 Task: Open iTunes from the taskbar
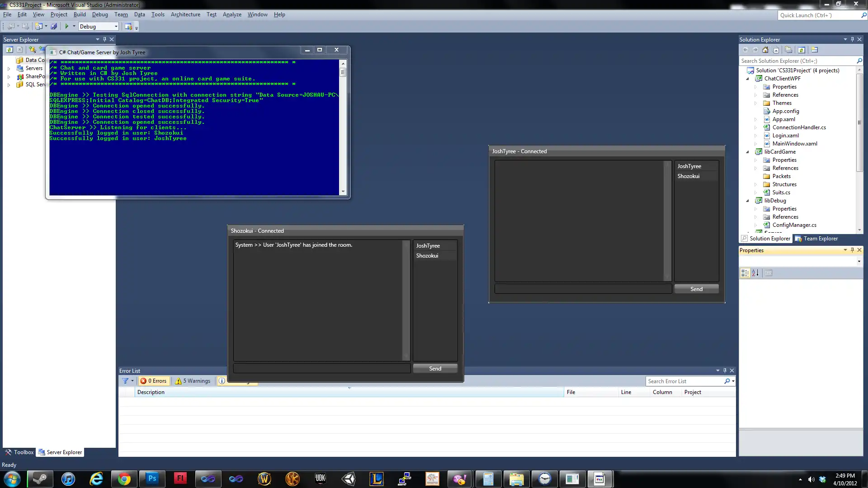click(68, 479)
